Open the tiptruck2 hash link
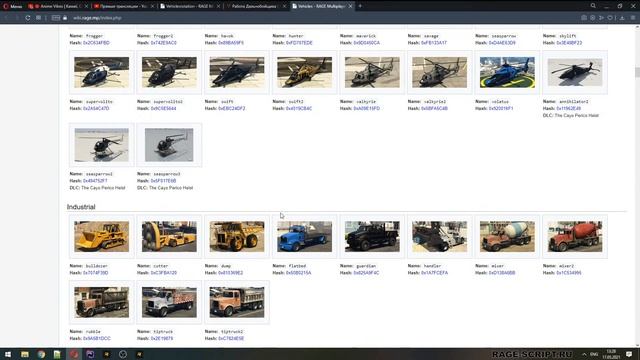Screen dimensions: 640x360 coord(231,338)
